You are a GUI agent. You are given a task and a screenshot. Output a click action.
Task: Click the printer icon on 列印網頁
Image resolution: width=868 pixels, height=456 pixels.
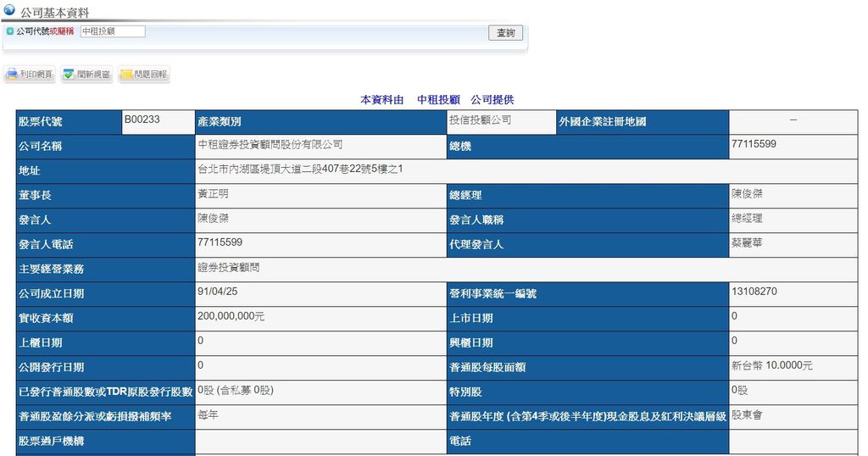(12, 74)
